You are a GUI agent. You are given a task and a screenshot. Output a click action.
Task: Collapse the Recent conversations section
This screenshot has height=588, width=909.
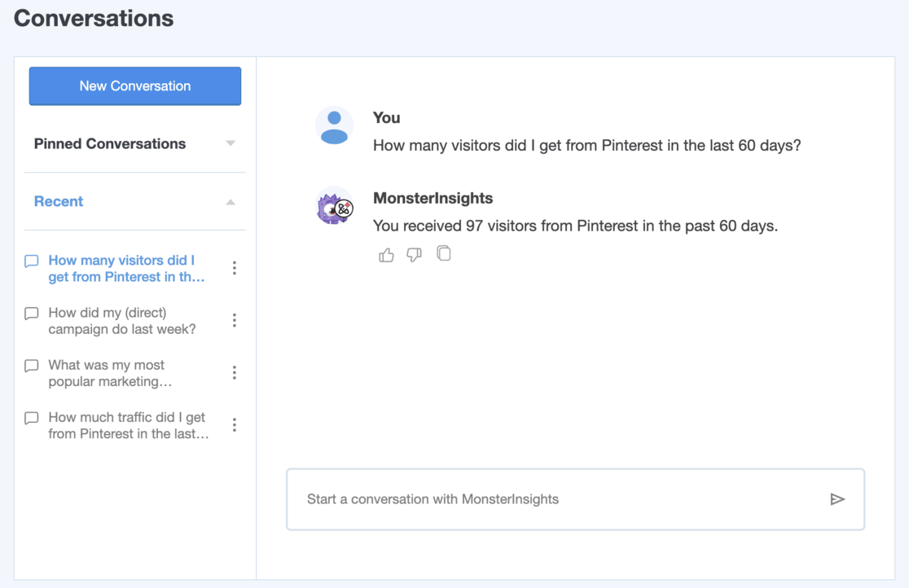[x=230, y=202]
